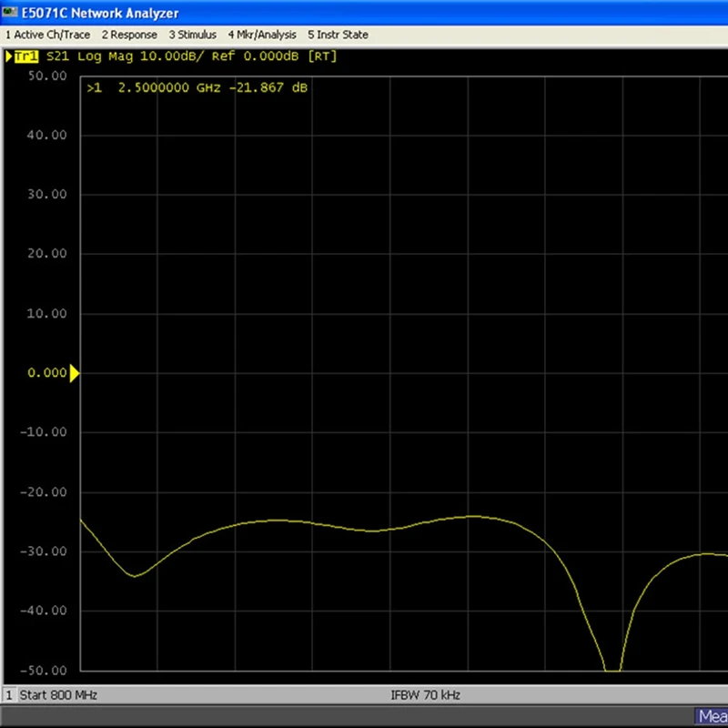Click the S21 measurement parameter in trace header

click(x=59, y=56)
